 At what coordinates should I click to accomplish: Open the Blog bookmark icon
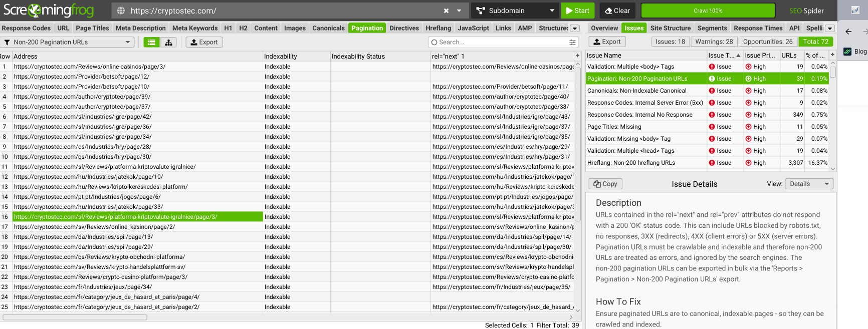(x=847, y=52)
